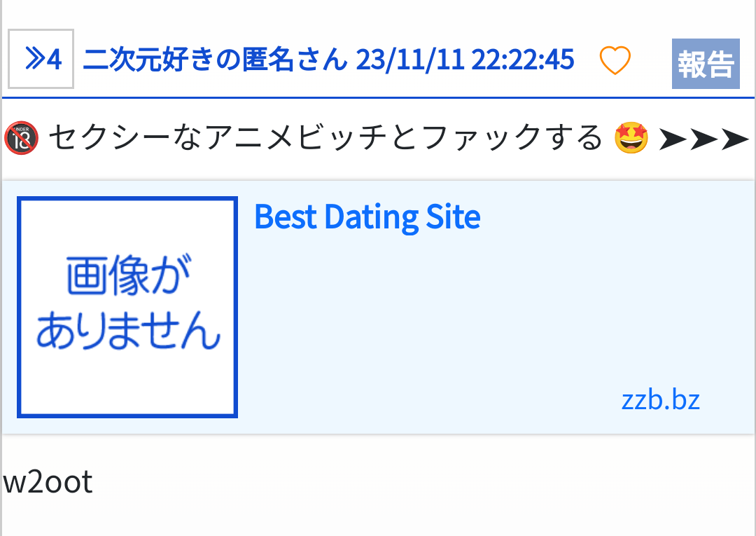Click the under-18 prohibited emoji
Image resolution: width=756 pixels, height=536 pixels.
21,138
